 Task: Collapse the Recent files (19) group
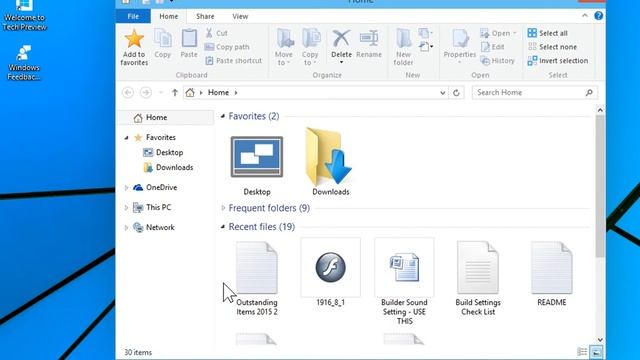tap(223, 227)
